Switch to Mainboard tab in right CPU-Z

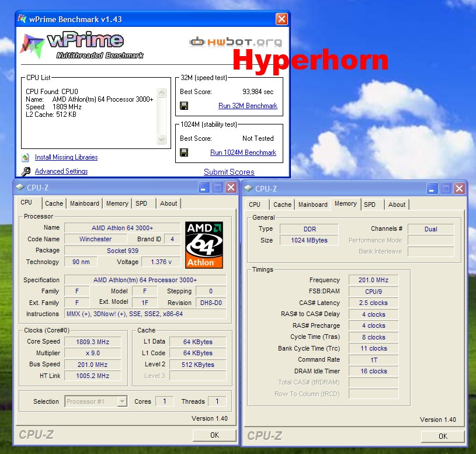[x=312, y=205]
